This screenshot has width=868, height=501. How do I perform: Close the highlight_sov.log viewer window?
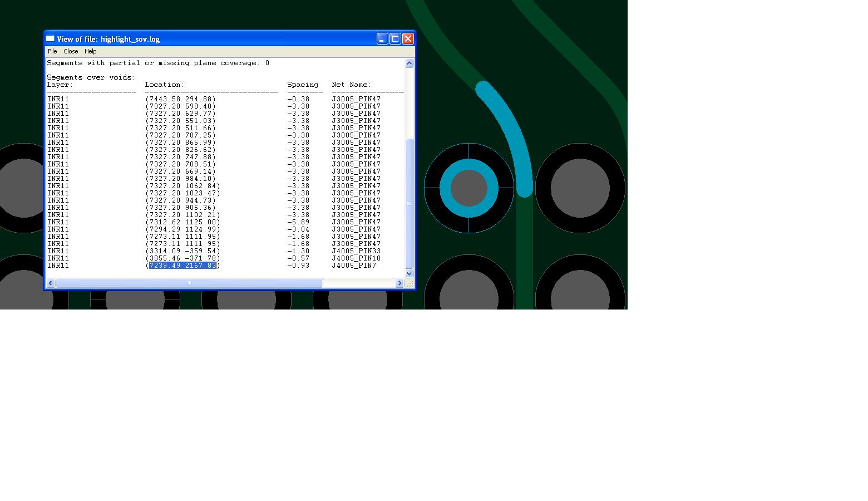[408, 39]
